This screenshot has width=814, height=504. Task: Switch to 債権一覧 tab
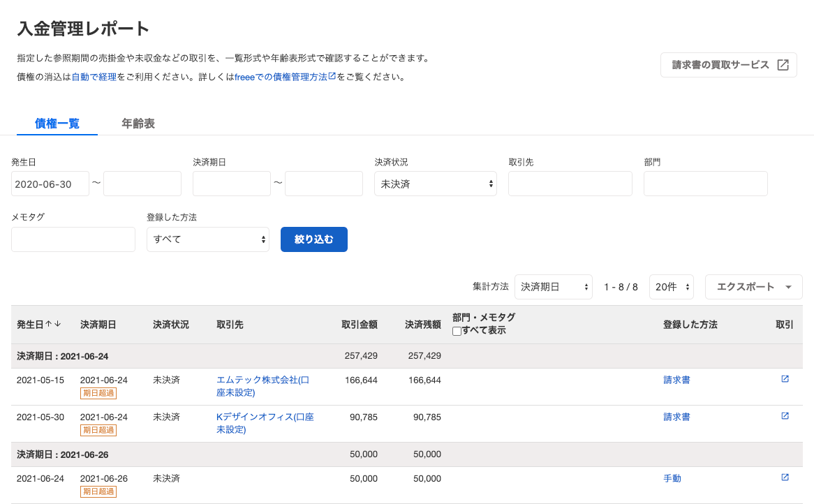tap(57, 124)
